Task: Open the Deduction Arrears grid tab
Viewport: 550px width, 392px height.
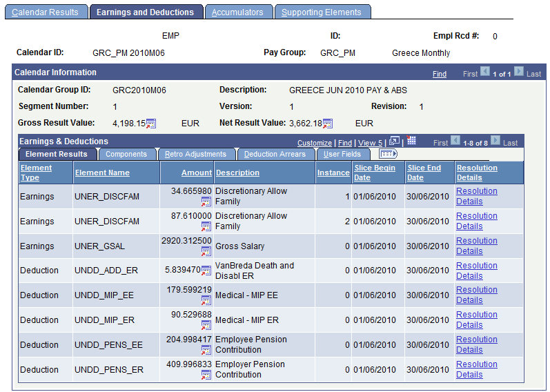Action: (275, 154)
